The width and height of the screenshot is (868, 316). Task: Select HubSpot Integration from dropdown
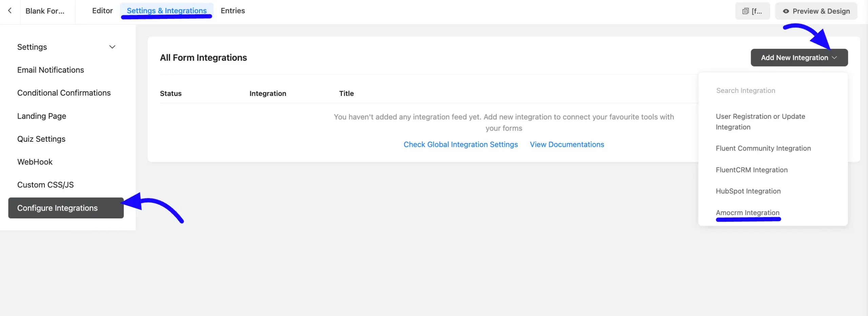click(x=748, y=191)
